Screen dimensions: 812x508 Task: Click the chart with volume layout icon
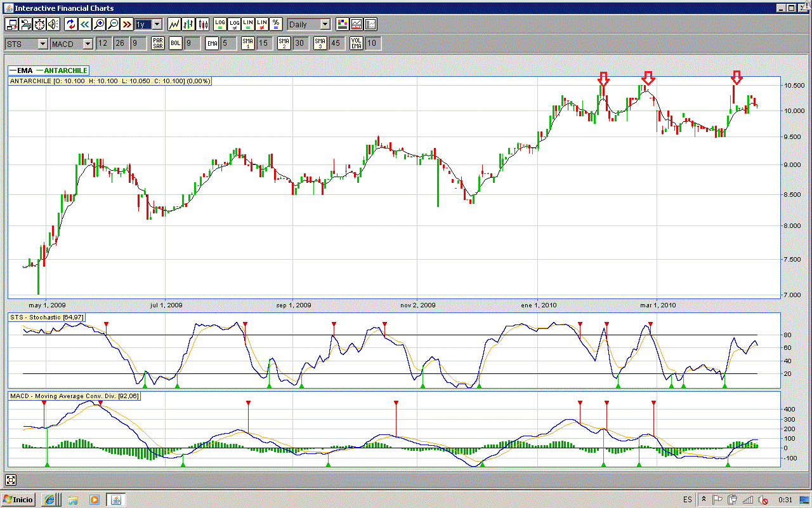(x=357, y=24)
